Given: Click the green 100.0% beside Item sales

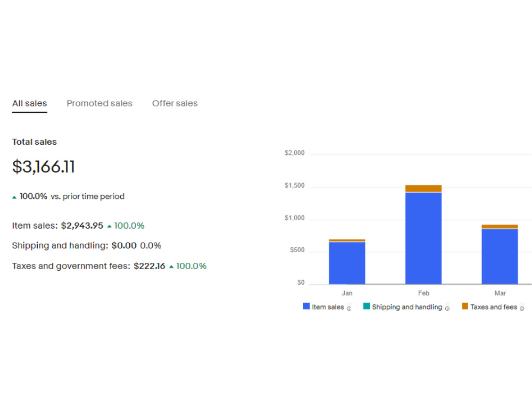Looking at the screenshot, I should (129, 226).
